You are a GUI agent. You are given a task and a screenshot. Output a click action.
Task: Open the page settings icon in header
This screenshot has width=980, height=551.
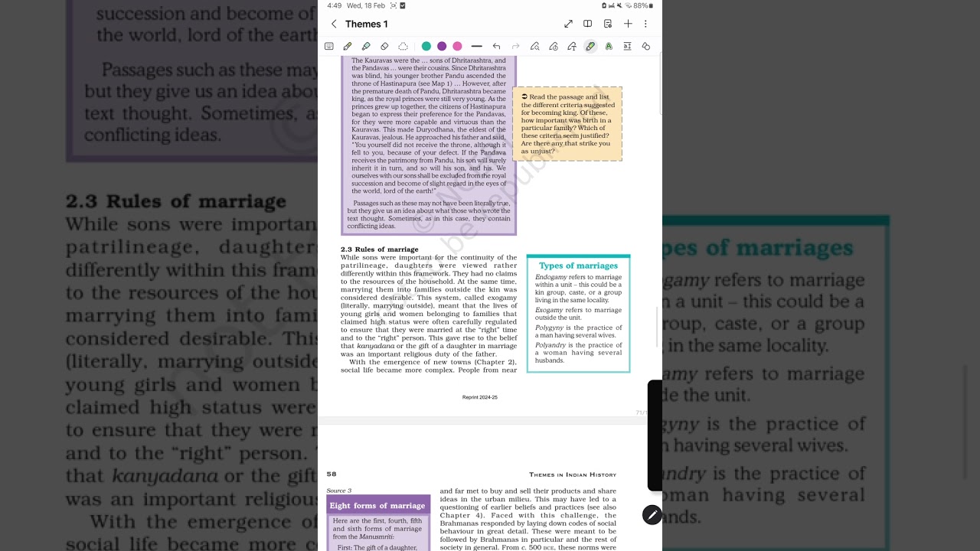[608, 24]
